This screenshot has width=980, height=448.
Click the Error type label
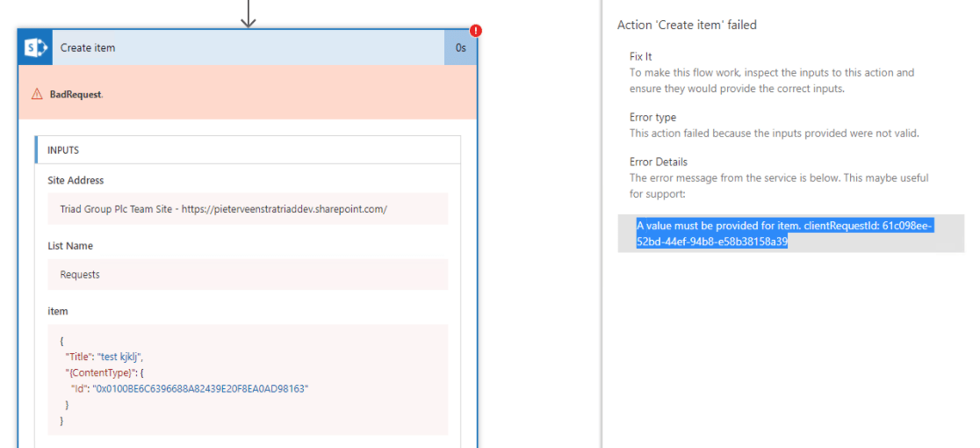(652, 118)
